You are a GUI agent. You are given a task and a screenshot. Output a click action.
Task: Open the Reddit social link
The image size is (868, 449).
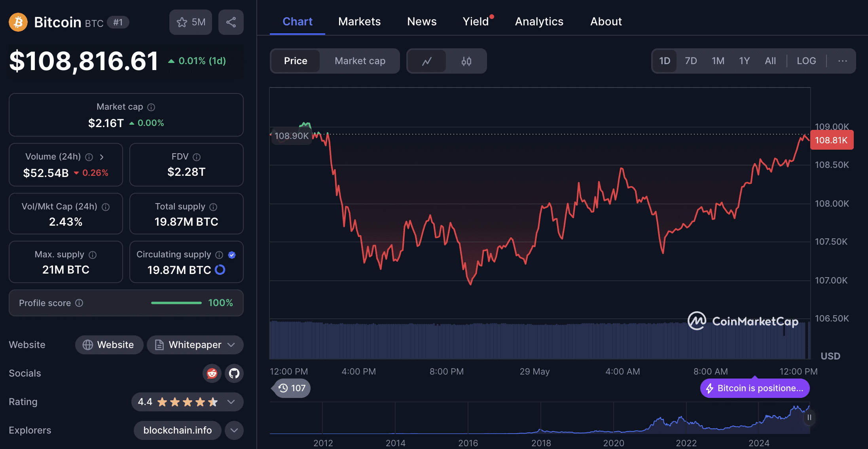[x=212, y=373]
